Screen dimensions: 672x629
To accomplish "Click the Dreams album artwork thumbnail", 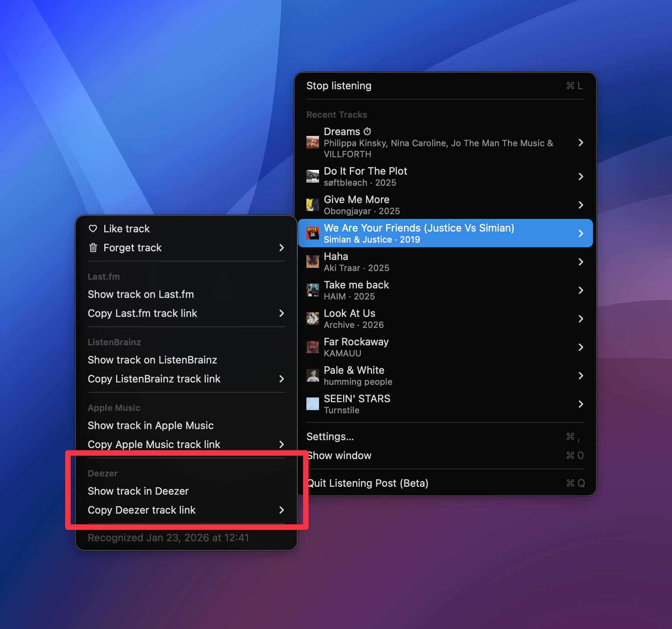I will (312, 142).
